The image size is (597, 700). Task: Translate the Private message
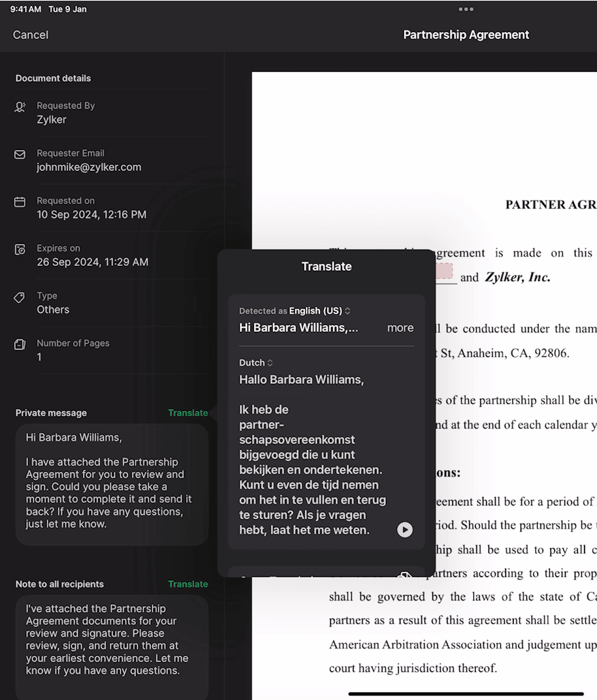[x=188, y=413]
